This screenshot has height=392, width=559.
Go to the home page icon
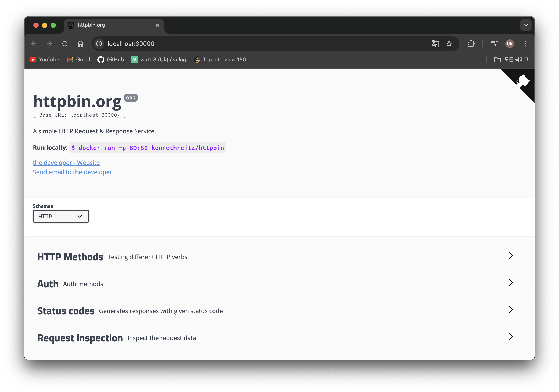pos(80,44)
